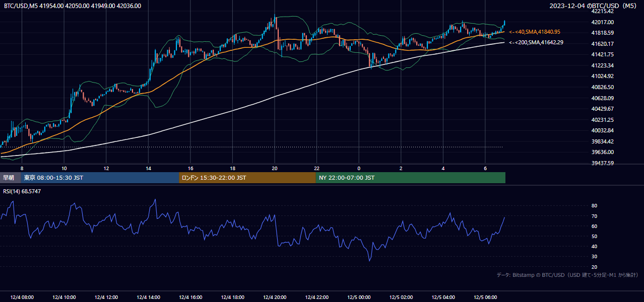Click RSI axis level 60
644x302 pixels.
[595, 226]
